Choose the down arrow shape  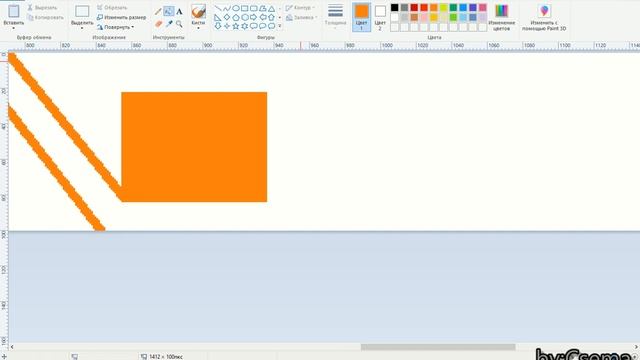pyautogui.click(x=218, y=26)
